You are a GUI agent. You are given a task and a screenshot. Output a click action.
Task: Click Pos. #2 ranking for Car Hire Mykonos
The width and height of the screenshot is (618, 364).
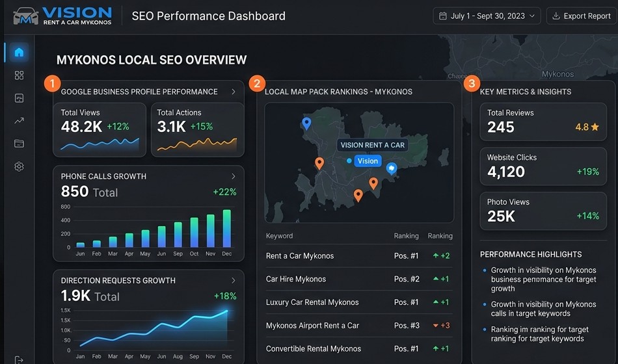pos(407,279)
